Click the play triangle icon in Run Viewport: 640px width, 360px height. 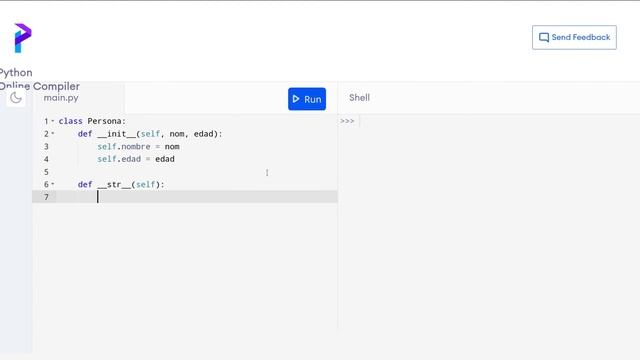[296, 99]
